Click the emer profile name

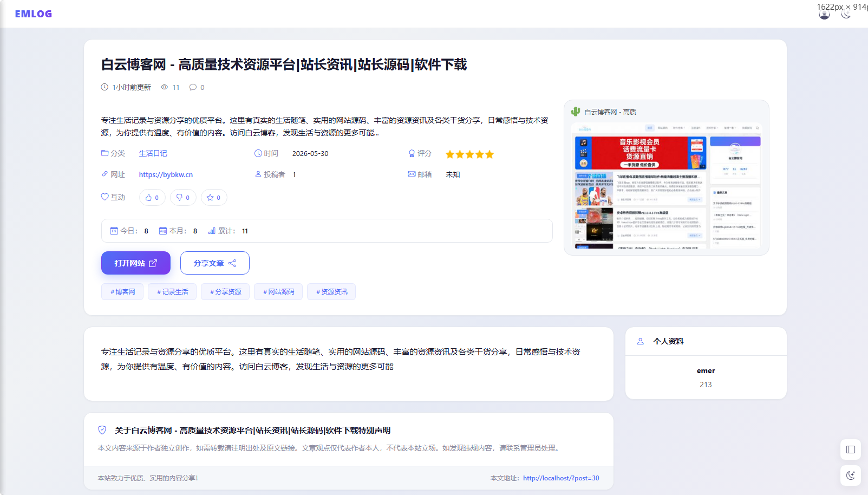[706, 371]
